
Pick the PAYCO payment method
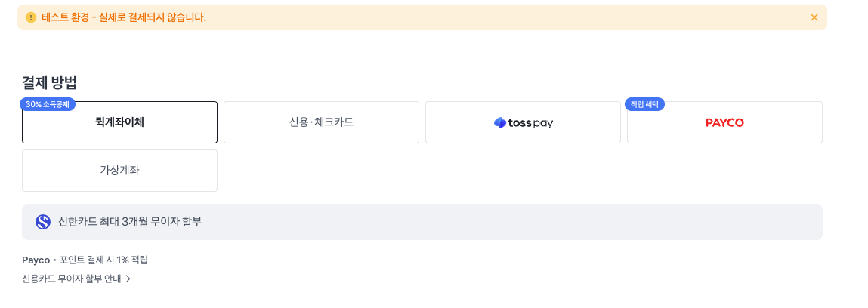point(724,122)
